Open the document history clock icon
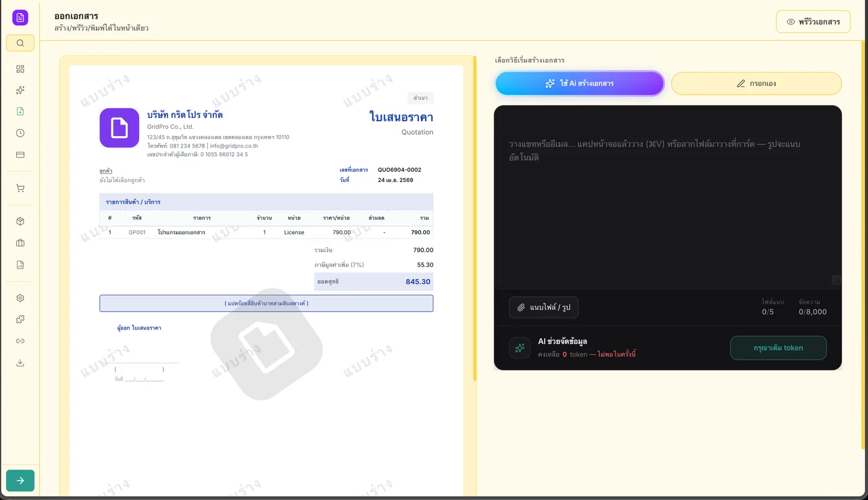The width and height of the screenshot is (868, 500). pyautogui.click(x=20, y=133)
